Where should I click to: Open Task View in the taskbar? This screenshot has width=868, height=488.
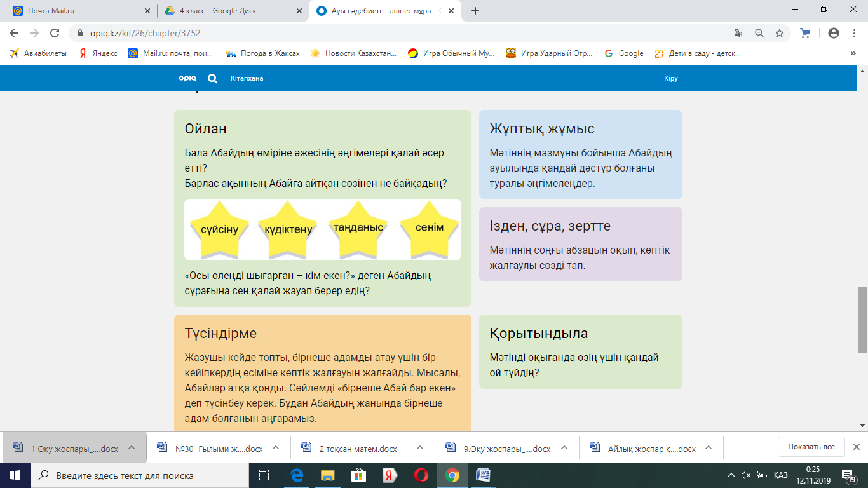(x=264, y=475)
